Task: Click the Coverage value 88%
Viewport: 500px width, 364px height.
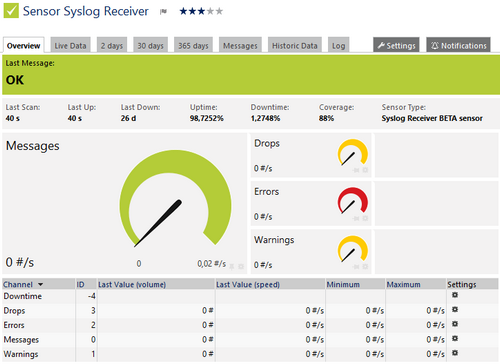Action: tap(326, 118)
